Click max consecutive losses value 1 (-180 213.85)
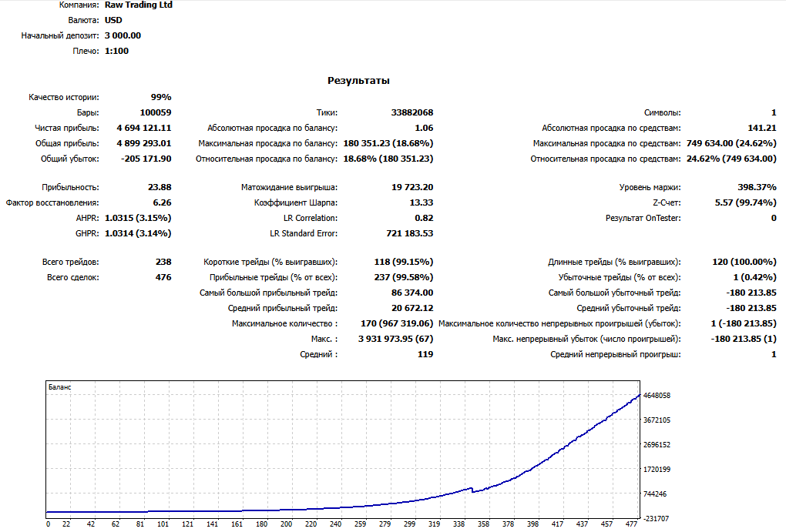Viewport: 786px width, 532px height. tap(744, 323)
